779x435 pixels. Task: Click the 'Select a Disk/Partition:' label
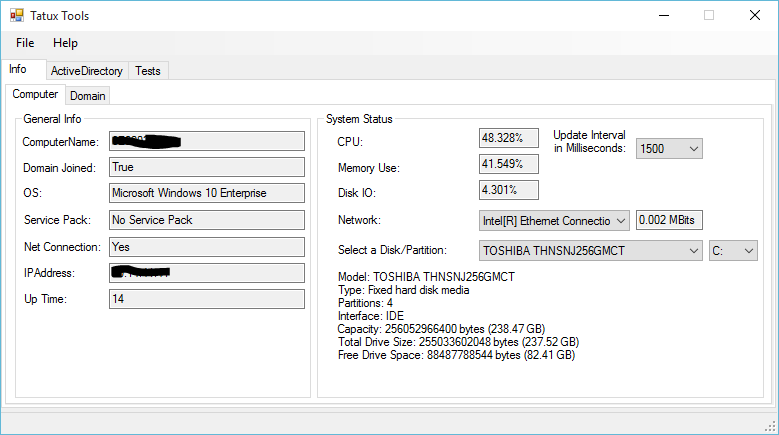point(392,250)
